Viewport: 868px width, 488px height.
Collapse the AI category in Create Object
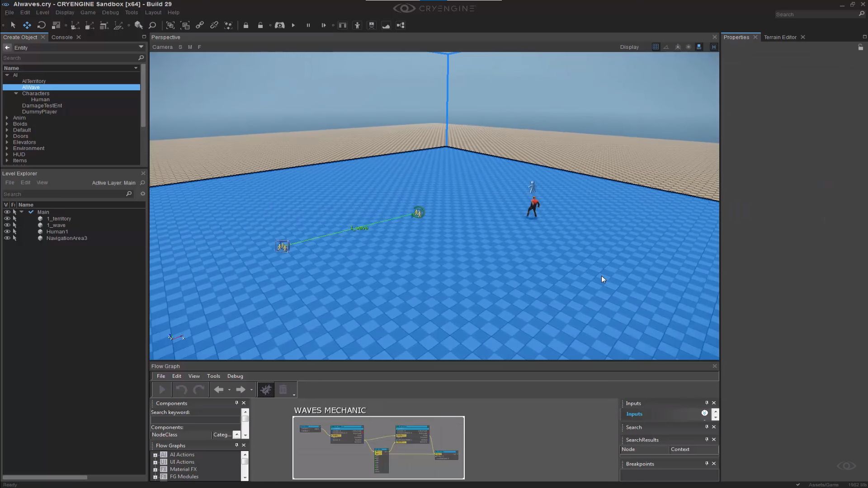coord(7,75)
